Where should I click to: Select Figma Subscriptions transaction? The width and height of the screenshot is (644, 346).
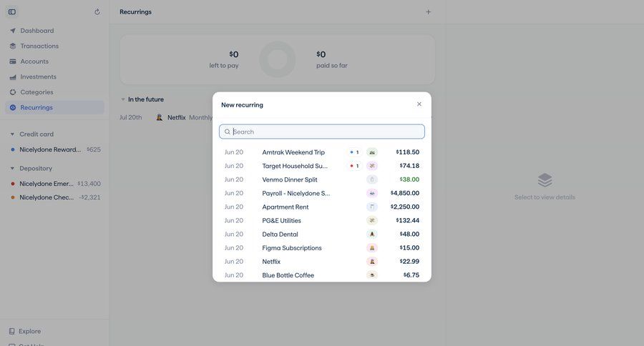coord(322,248)
